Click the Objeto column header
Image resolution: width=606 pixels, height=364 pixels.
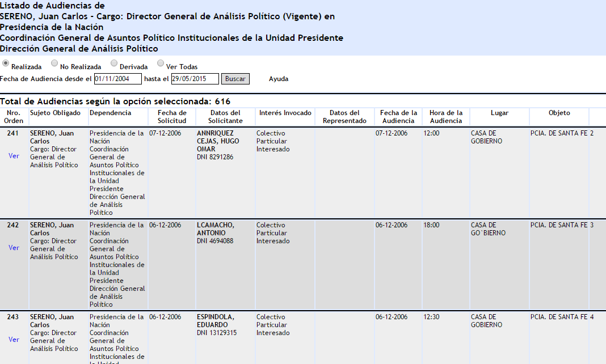(x=559, y=113)
